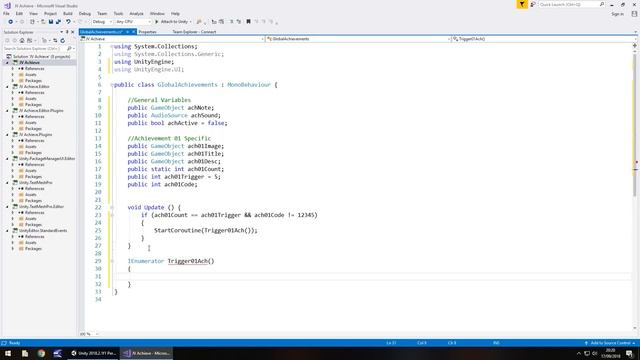Screen dimensions: 640x360
Task: Click the Save All toolbar icon
Action: pos(58,22)
